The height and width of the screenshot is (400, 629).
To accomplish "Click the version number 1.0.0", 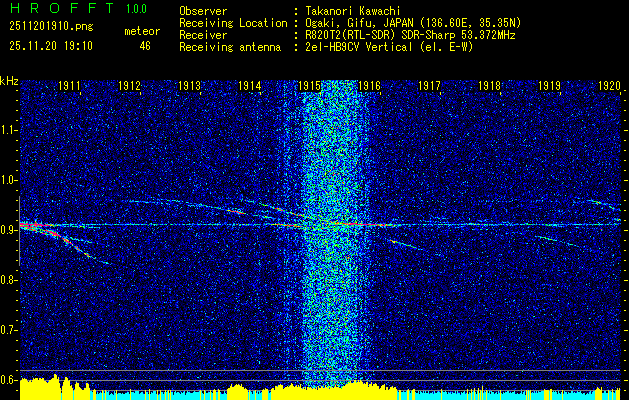I will coord(136,9).
